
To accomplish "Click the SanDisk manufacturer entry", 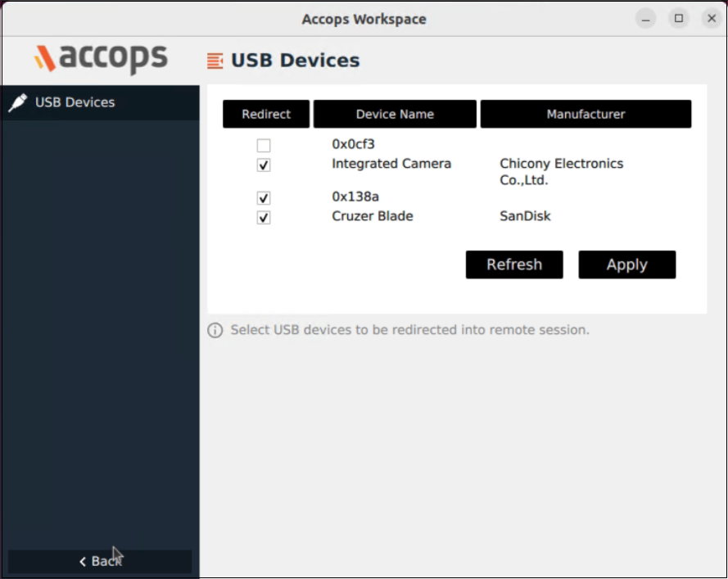I will point(525,216).
